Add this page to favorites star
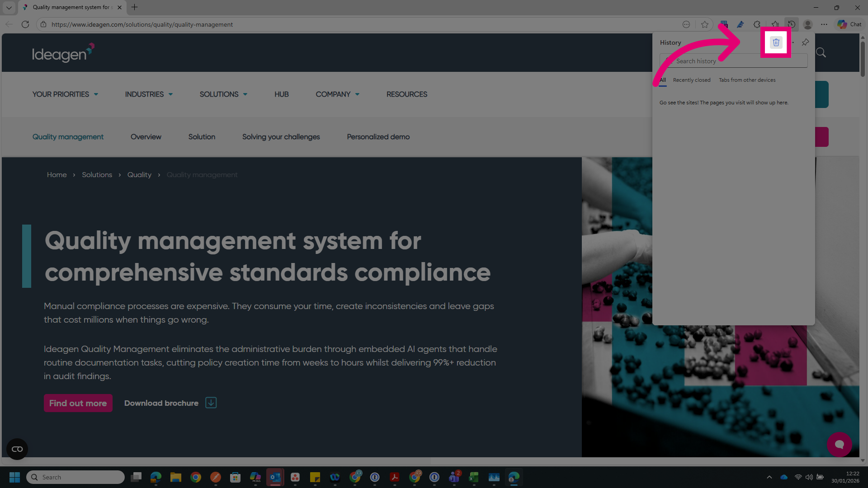 pos(704,24)
